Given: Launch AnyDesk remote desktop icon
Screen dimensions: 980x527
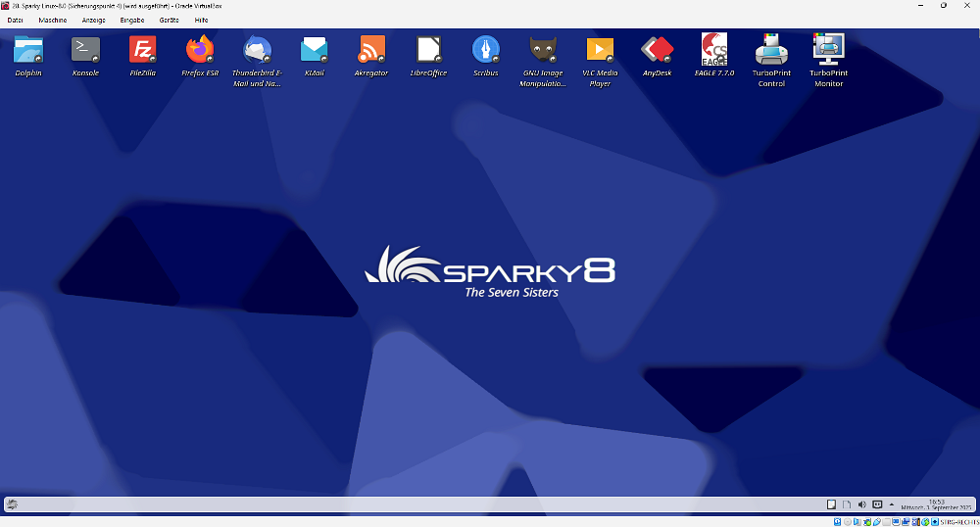Looking at the screenshot, I should coord(657,50).
